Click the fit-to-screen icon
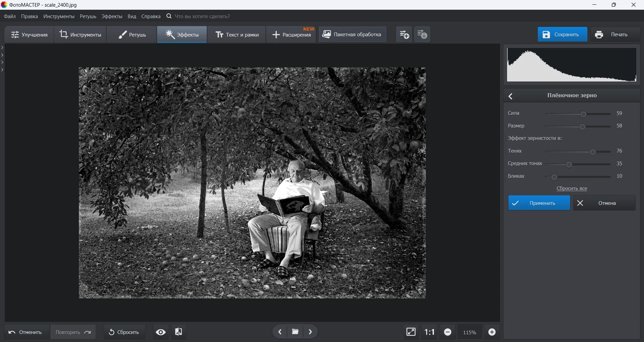This screenshot has width=644, height=342. tap(411, 332)
